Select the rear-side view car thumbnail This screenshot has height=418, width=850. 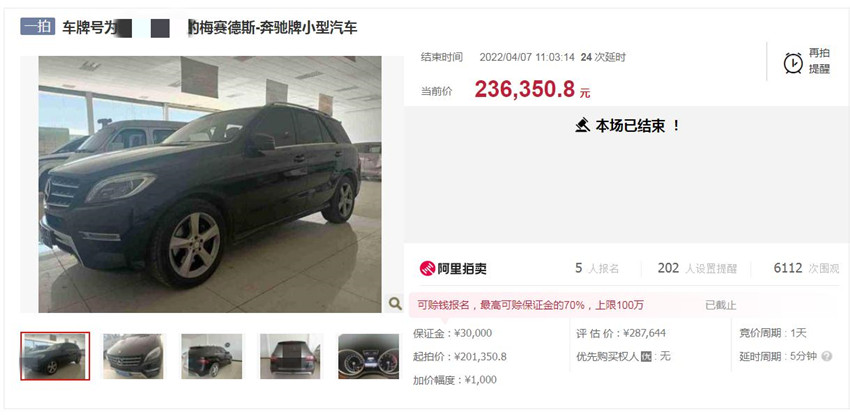click(212, 356)
